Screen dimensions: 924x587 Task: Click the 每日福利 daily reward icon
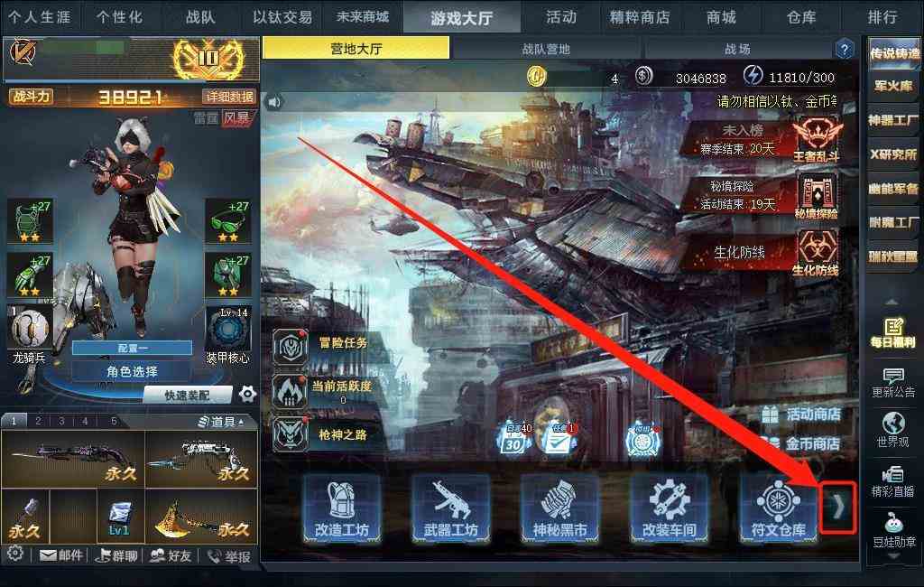pos(892,332)
